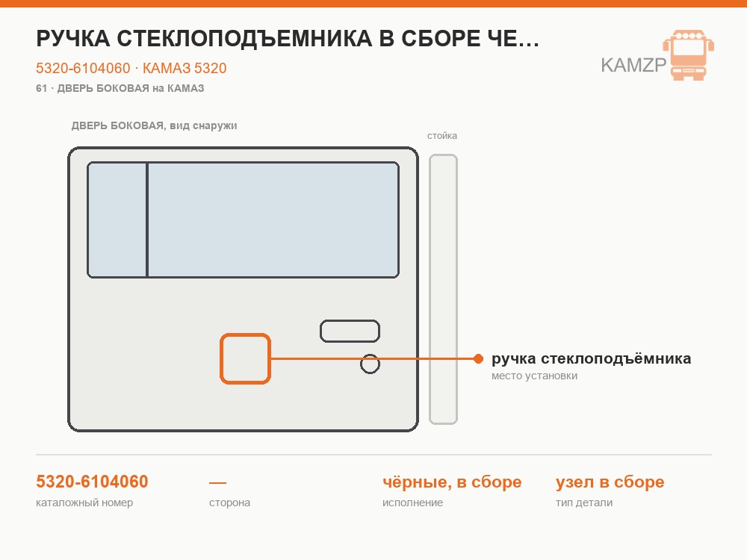Viewport: 747px width, 560px height.
Task: Click the large door window glass pane
Action: pyautogui.click(x=273, y=220)
